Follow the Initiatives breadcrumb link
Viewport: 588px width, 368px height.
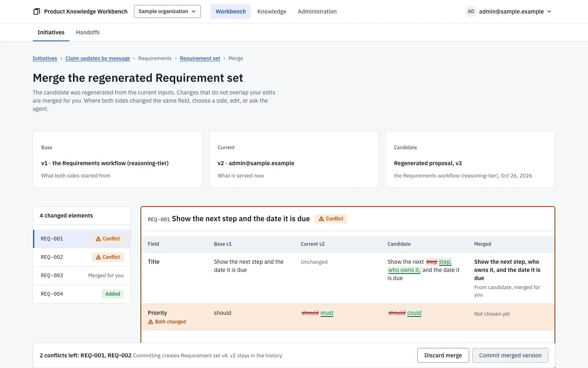point(45,58)
